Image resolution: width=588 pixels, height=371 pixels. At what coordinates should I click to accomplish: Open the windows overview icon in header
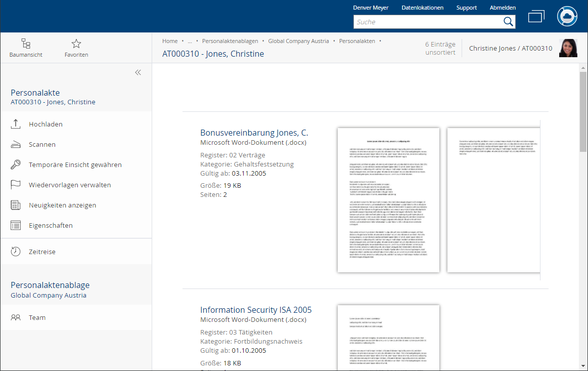click(x=536, y=17)
